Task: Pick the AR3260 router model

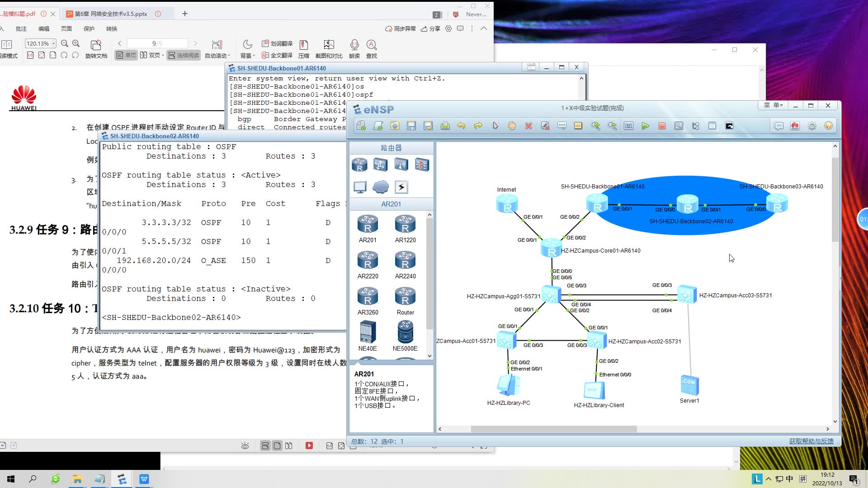Action: (368, 301)
